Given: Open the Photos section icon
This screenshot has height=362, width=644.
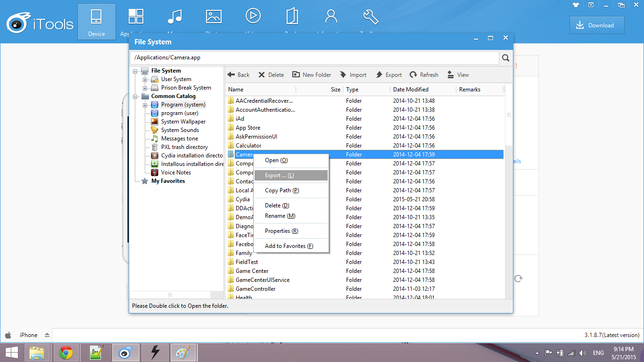Looking at the screenshot, I should coord(214,16).
